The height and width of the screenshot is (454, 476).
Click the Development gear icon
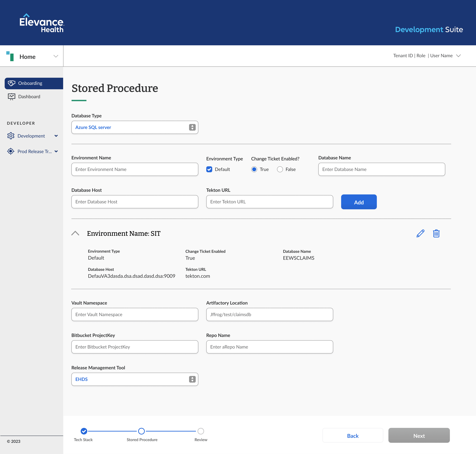[x=11, y=136]
